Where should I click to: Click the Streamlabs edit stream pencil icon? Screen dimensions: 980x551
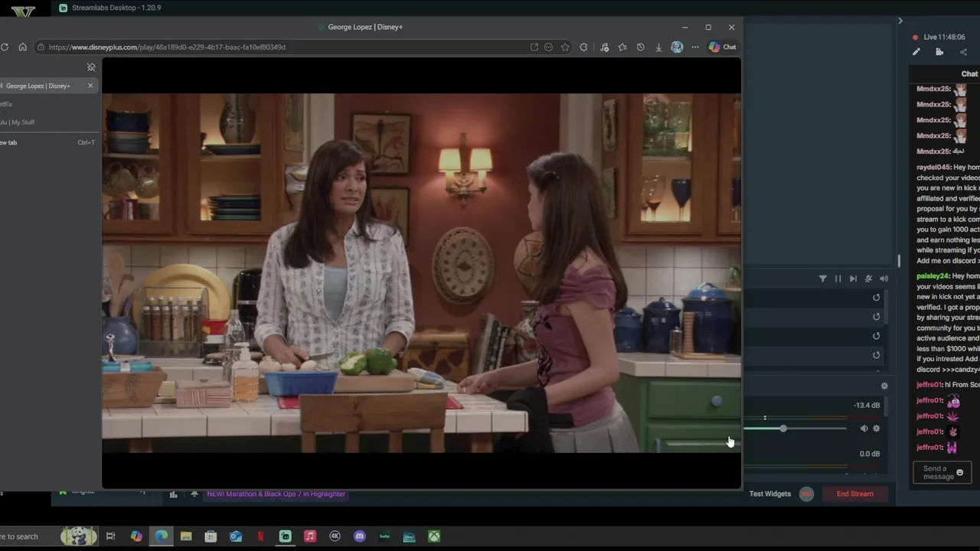(916, 52)
